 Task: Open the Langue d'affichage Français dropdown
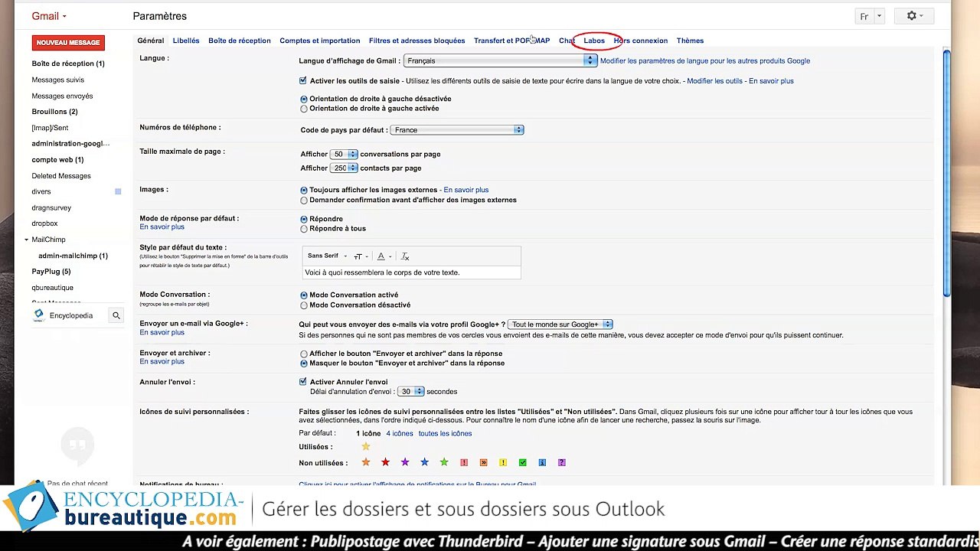(500, 60)
